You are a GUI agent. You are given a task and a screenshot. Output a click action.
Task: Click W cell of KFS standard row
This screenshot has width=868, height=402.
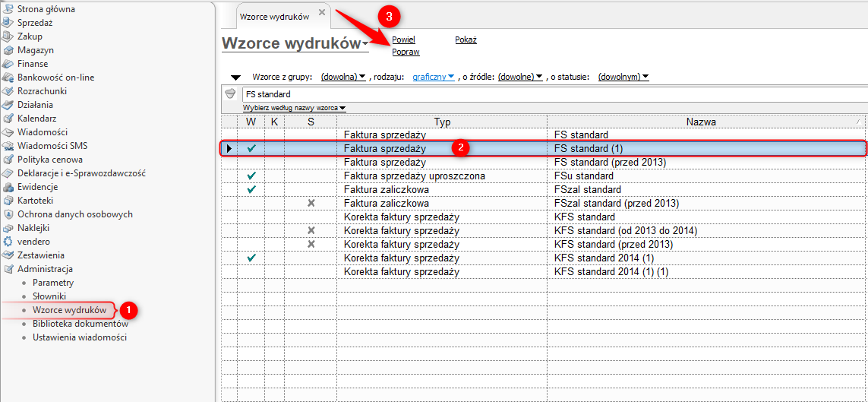252,217
